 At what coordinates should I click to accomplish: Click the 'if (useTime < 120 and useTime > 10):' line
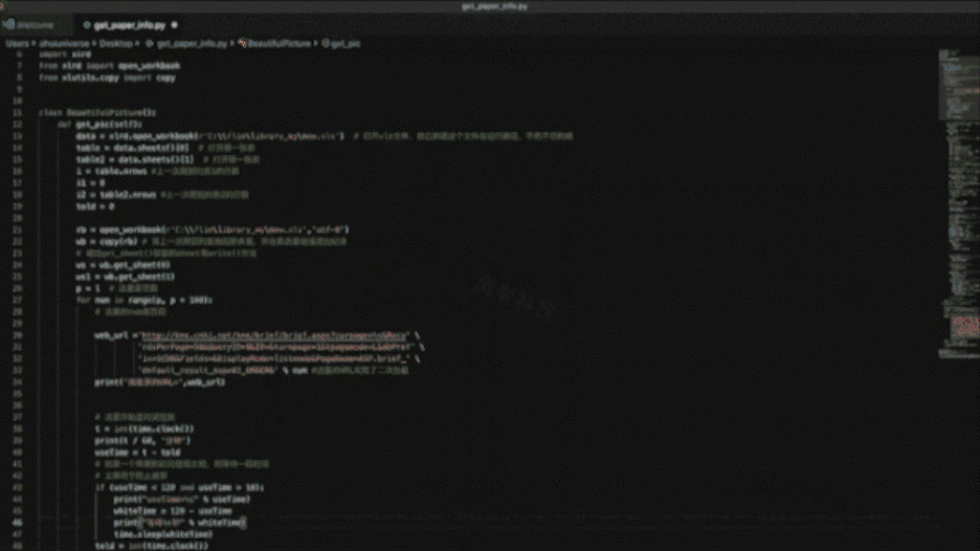coord(179,487)
